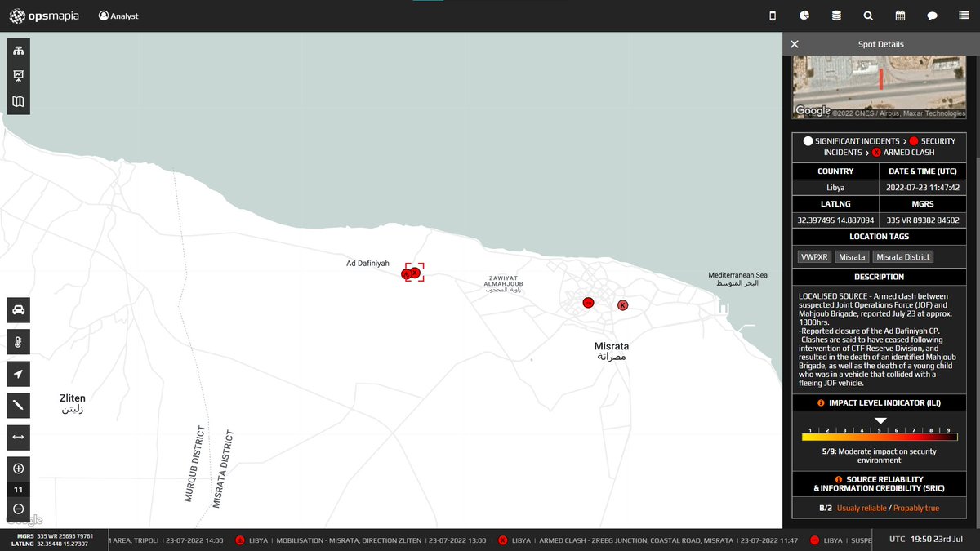980x551 pixels.
Task: Click the plain red incident marker in Misrata center
Action: 587,302
